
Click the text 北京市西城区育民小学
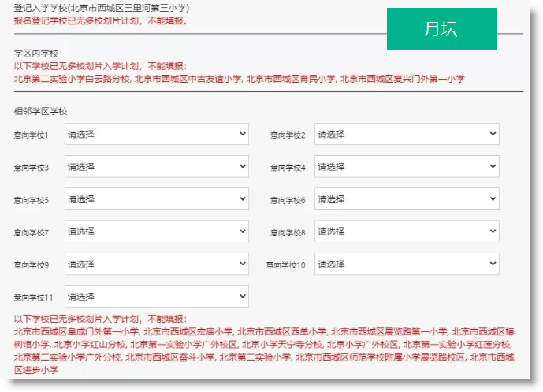click(291, 79)
